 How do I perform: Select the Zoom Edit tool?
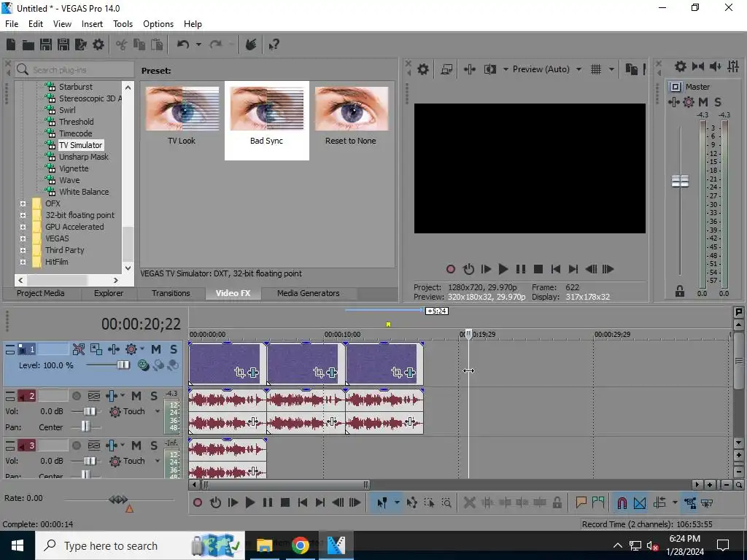coord(446,502)
